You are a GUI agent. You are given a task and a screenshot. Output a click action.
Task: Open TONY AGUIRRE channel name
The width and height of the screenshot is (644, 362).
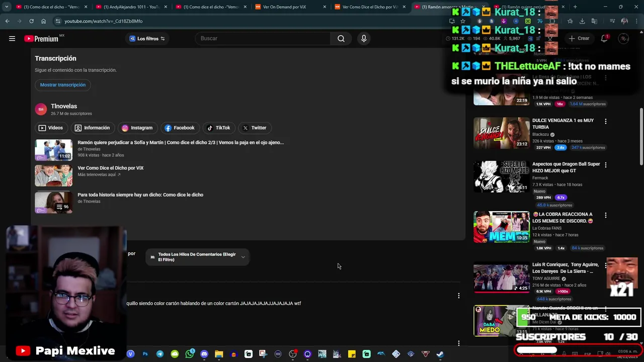click(546, 279)
